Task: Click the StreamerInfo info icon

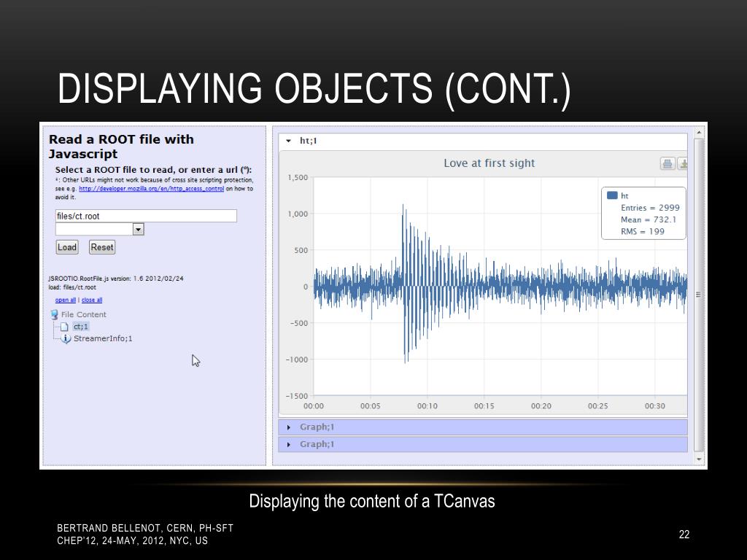Action: pos(66,338)
